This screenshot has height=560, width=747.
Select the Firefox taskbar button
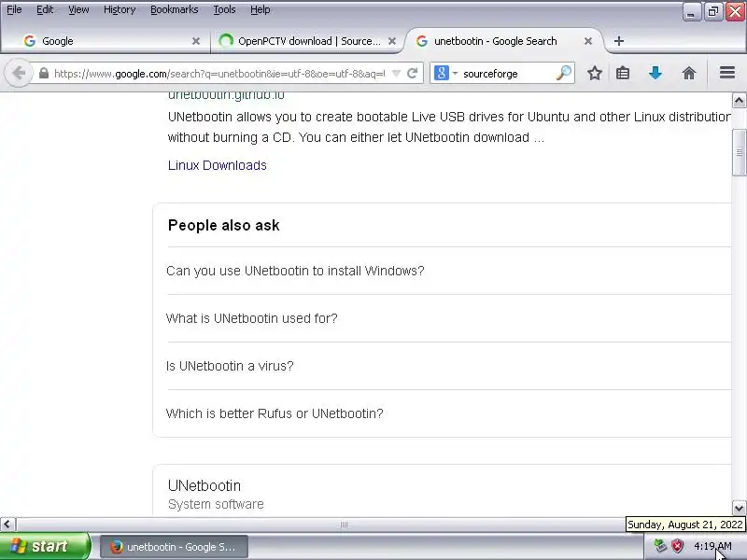pyautogui.click(x=174, y=547)
